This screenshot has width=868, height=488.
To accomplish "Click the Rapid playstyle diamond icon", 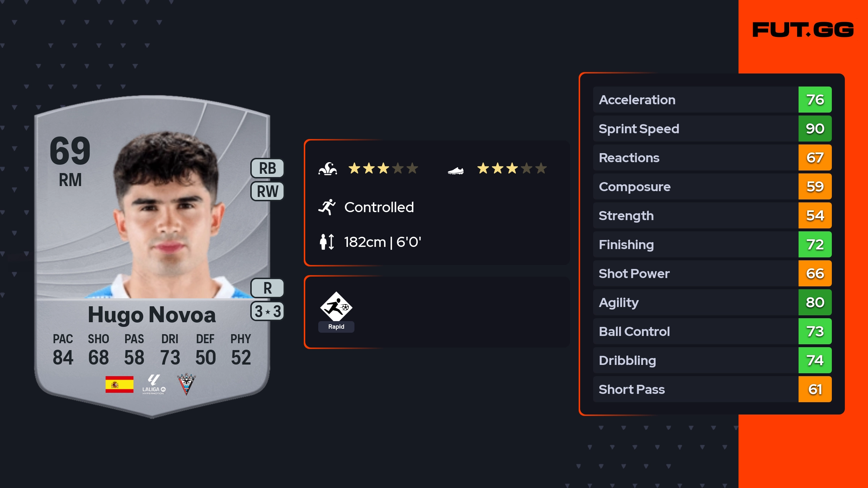I will tap(336, 306).
